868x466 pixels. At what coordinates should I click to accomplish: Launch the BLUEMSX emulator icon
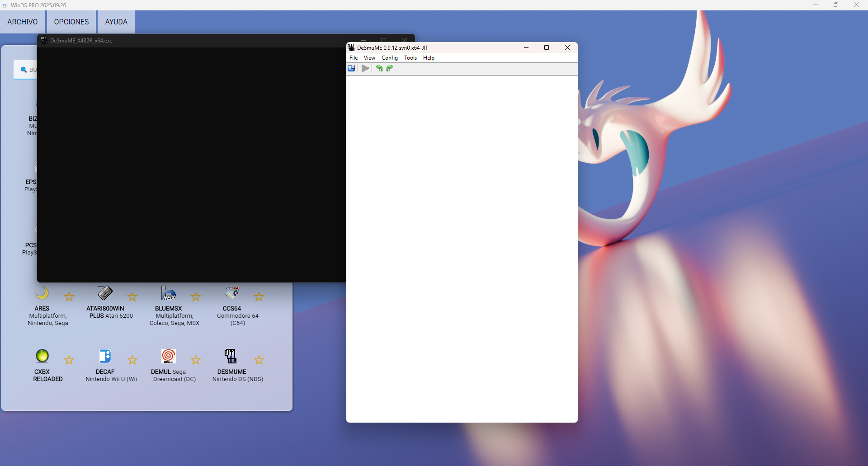[169, 293]
